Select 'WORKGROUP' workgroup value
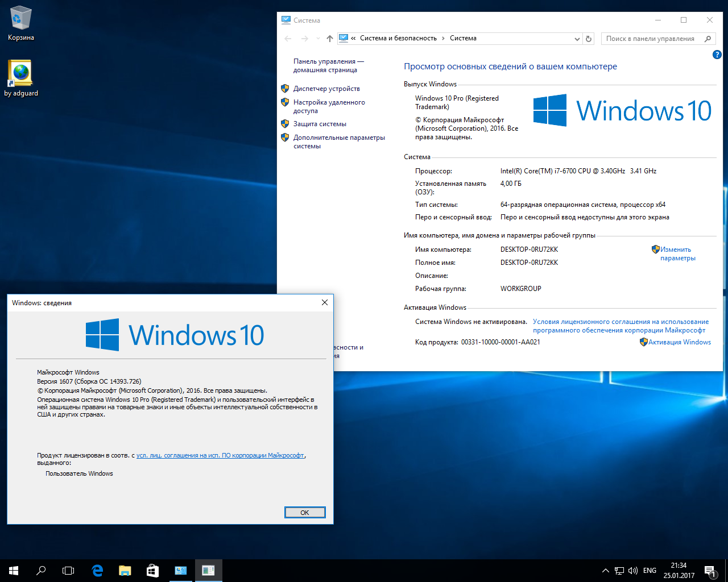 pos(520,289)
